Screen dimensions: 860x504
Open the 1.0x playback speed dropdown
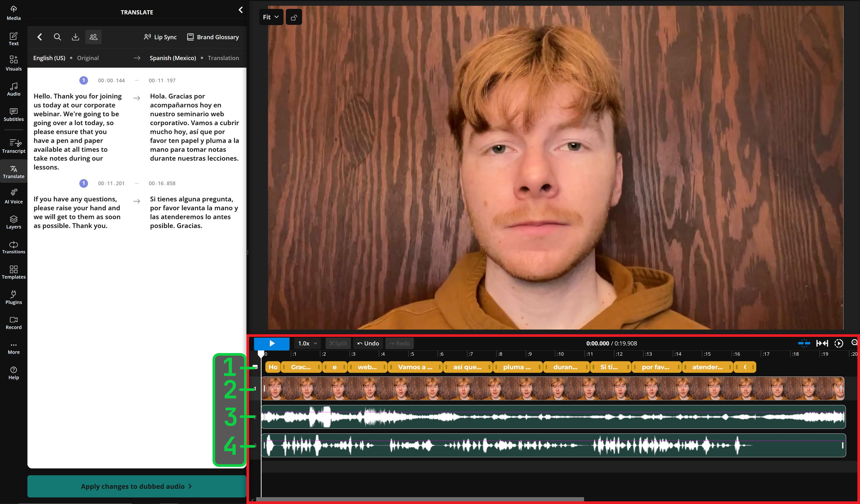coord(307,343)
